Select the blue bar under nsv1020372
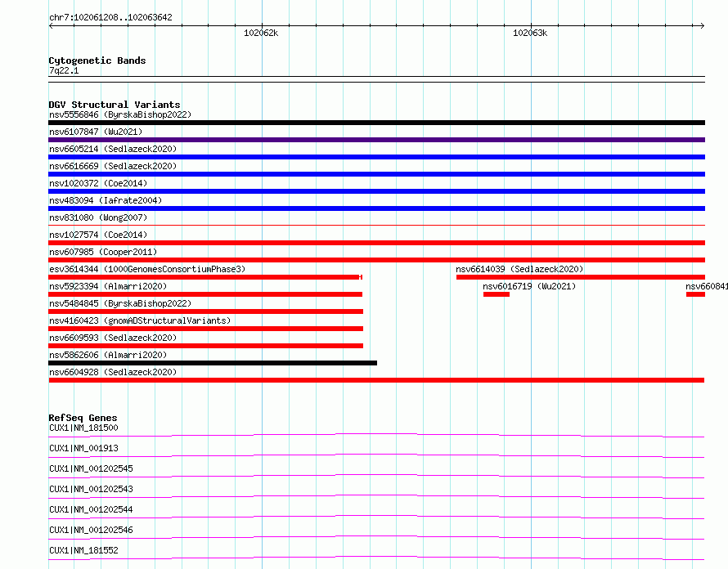 coord(376,191)
